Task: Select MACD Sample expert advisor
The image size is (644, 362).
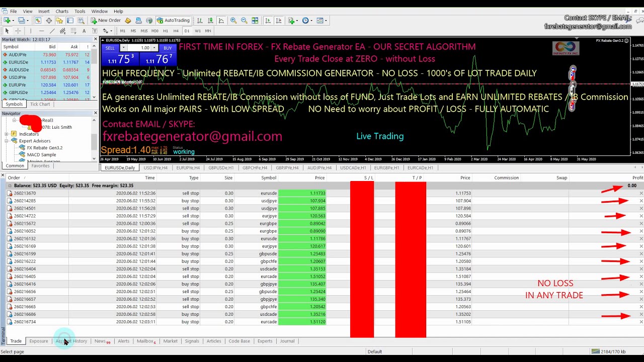Action: click(x=41, y=155)
